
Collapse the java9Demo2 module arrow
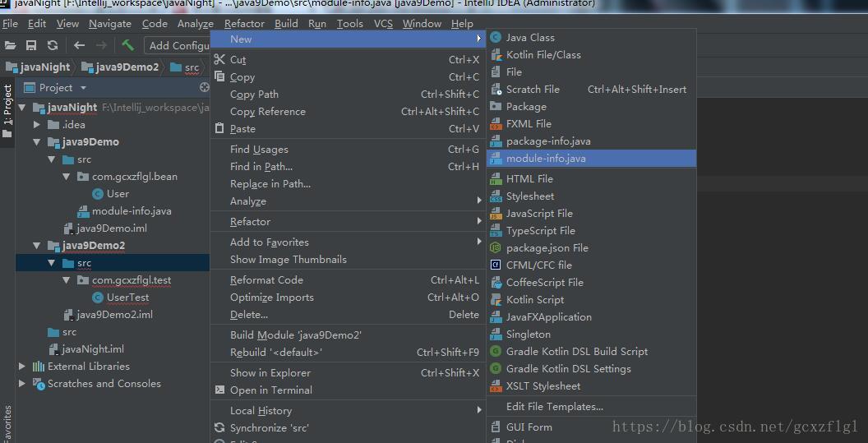click(x=36, y=245)
